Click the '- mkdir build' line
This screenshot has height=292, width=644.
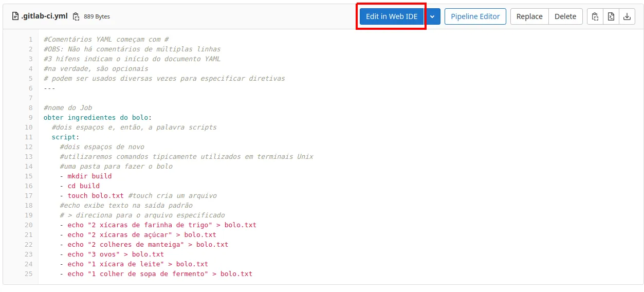click(86, 176)
